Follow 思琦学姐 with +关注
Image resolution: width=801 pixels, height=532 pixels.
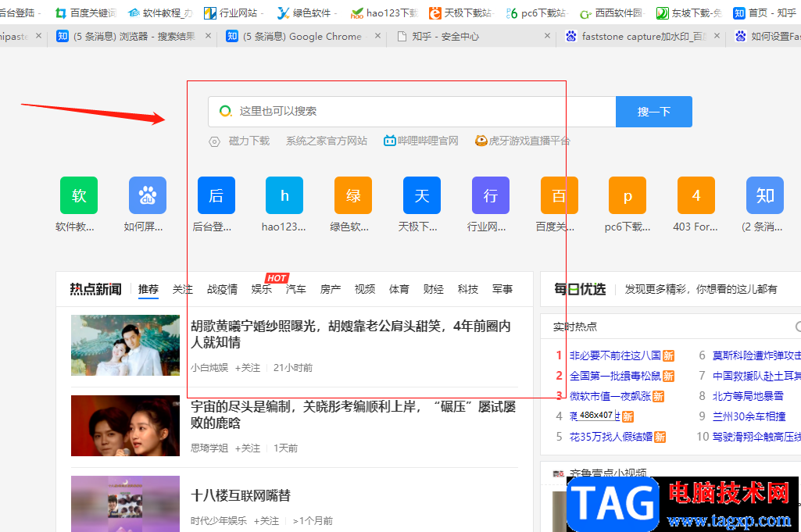pos(247,448)
